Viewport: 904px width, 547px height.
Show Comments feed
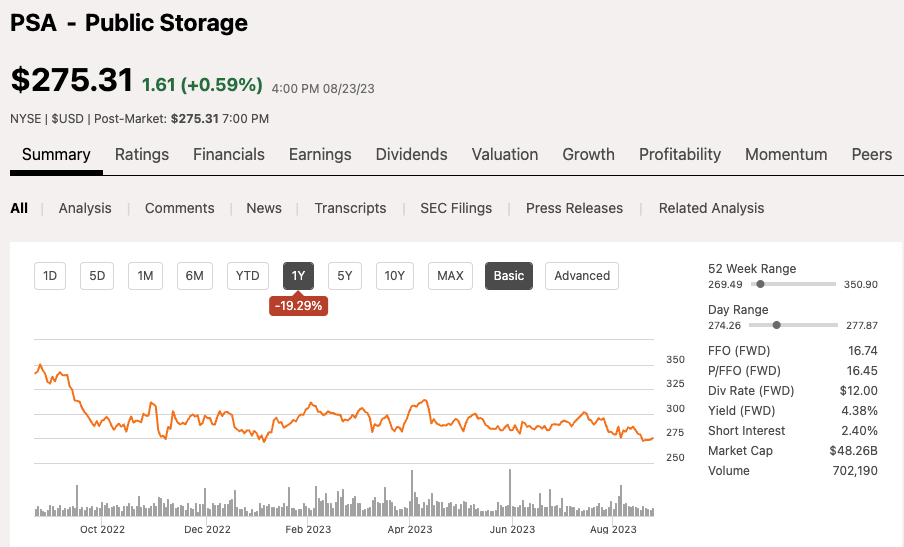(179, 208)
